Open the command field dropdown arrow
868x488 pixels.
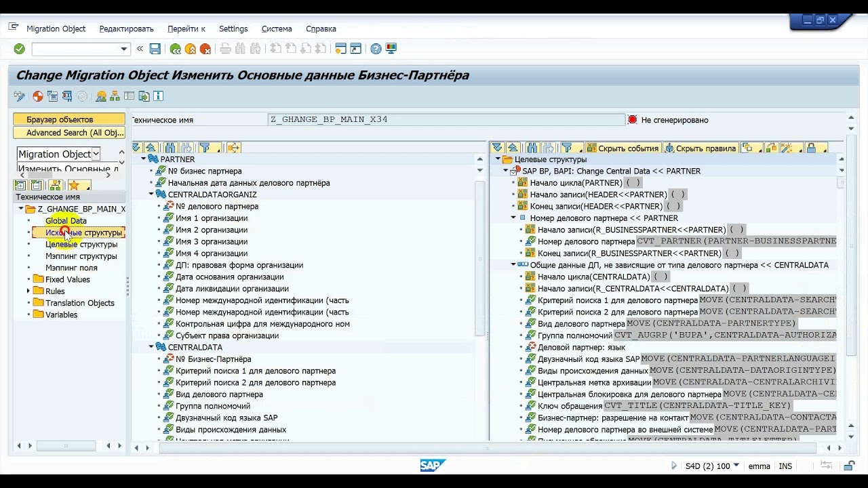pyautogui.click(x=123, y=49)
